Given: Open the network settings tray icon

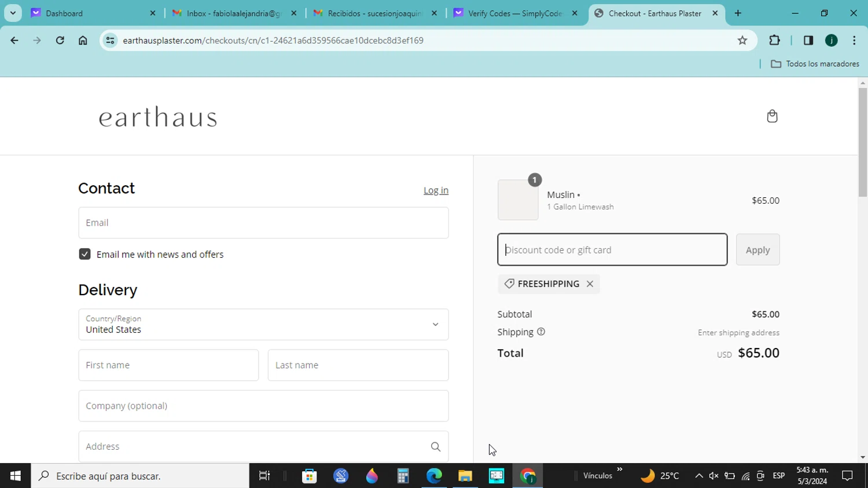Looking at the screenshot, I should point(745,476).
